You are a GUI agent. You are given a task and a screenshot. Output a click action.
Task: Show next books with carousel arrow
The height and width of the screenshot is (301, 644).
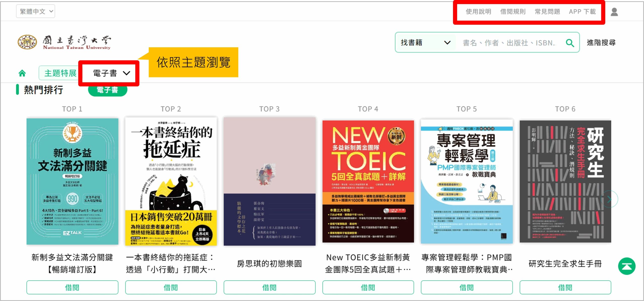tap(610, 199)
